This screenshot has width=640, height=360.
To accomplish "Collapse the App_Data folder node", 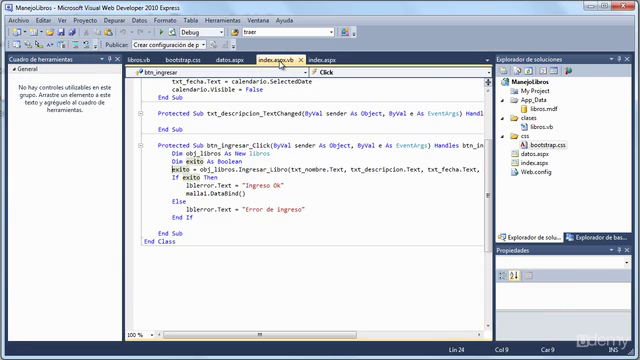I will (x=502, y=100).
